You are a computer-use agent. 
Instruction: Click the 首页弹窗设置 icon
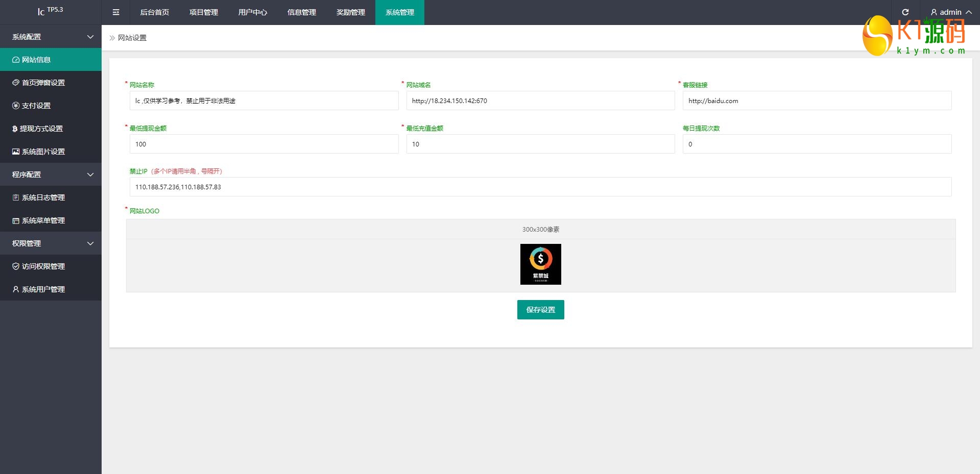[x=16, y=83]
